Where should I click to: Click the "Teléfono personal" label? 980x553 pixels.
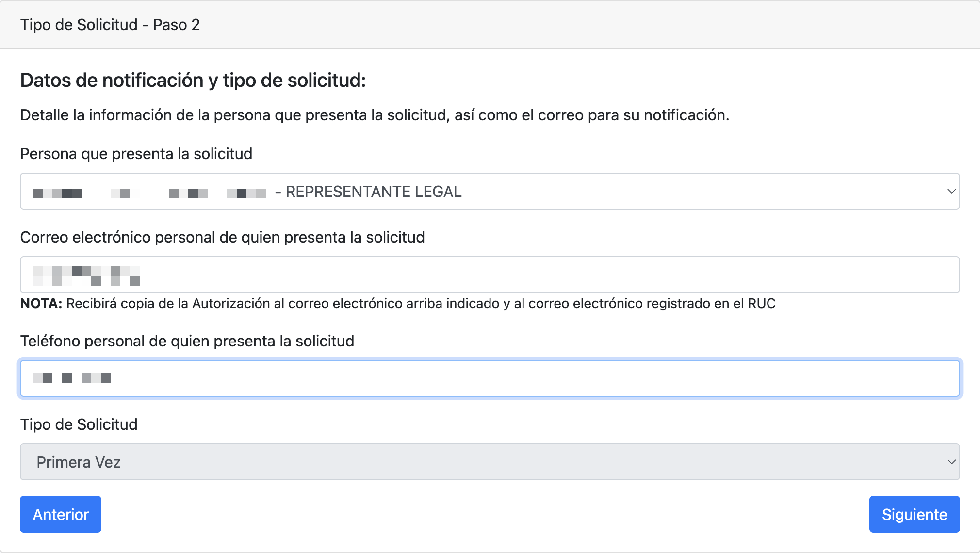pos(187,341)
